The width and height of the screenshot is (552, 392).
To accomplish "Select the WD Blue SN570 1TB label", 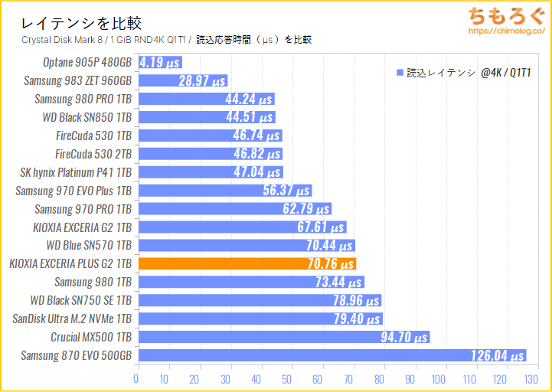I will point(89,246).
